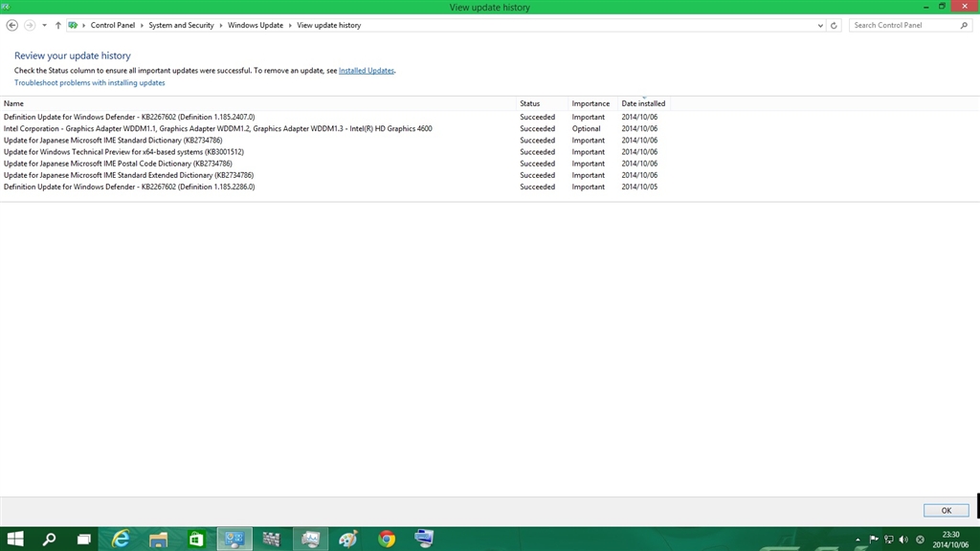Open network status tray icon
Viewport: 980px width, 551px height.
[889, 540]
